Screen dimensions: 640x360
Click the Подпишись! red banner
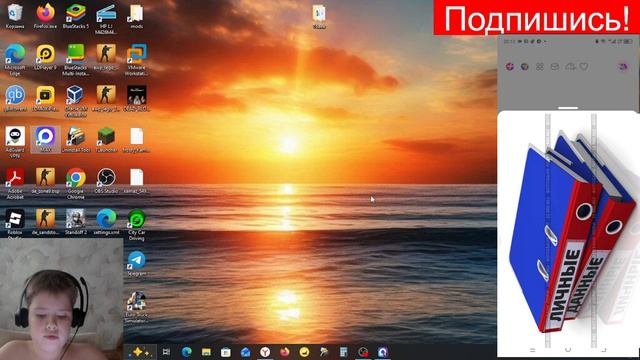click(x=536, y=18)
